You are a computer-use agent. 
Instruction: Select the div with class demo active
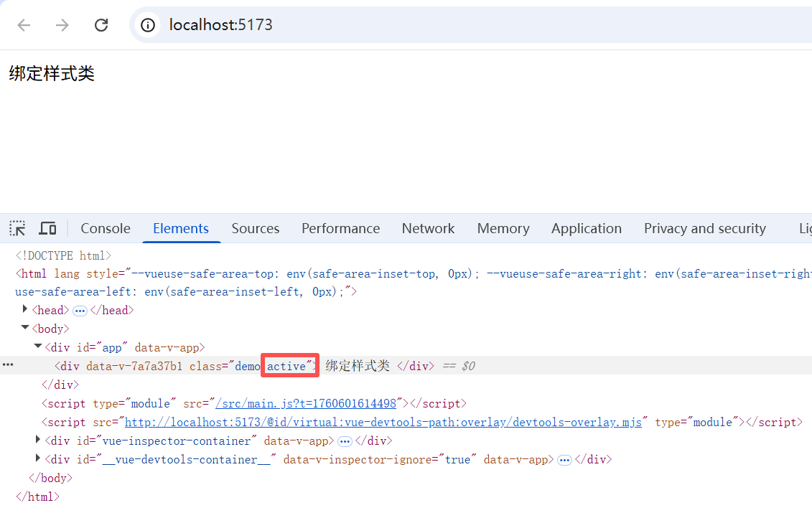(406, 366)
